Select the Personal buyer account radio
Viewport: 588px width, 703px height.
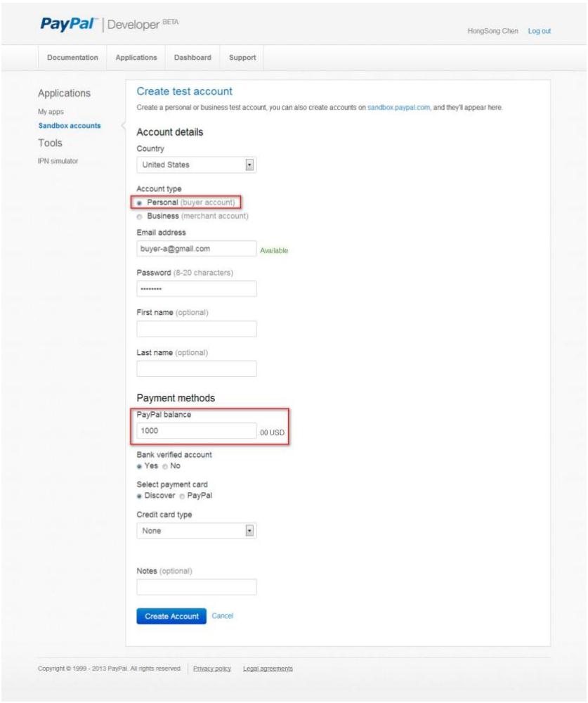click(x=139, y=203)
